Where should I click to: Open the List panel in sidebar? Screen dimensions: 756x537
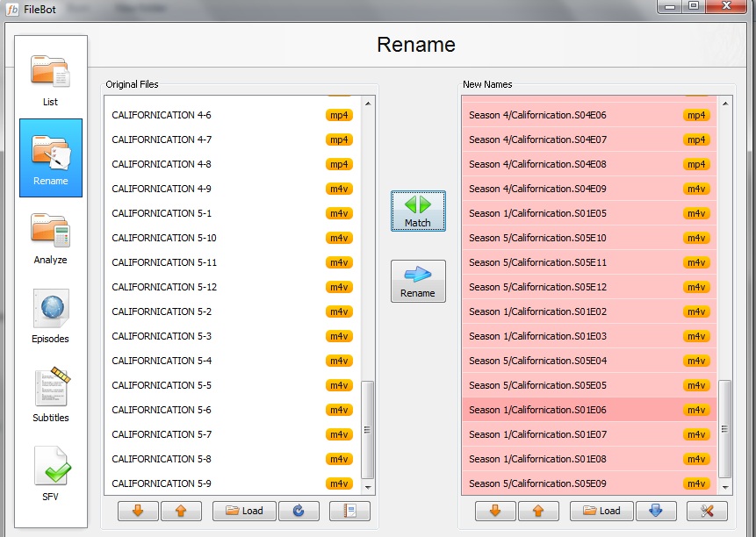(x=50, y=80)
